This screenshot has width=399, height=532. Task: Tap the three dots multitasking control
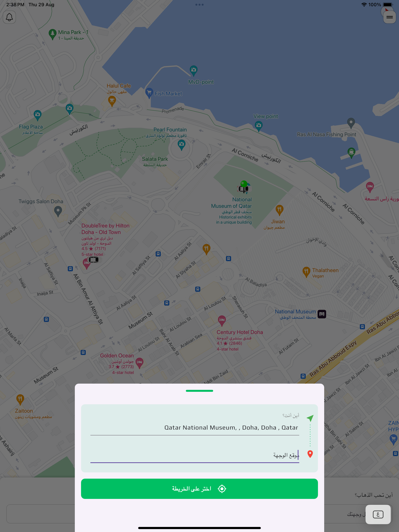click(x=199, y=4)
